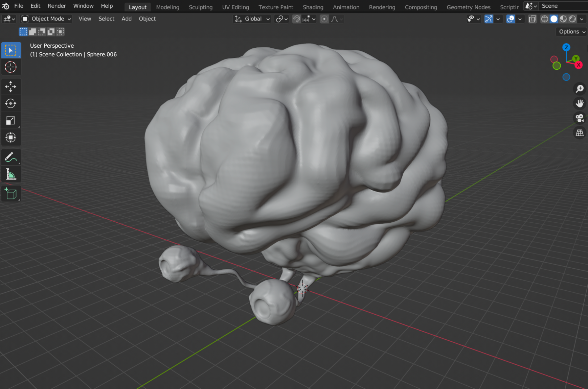This screenshot has height=389, width=588.
Task: Set selection mode to extend
Action: pos(32,32)
